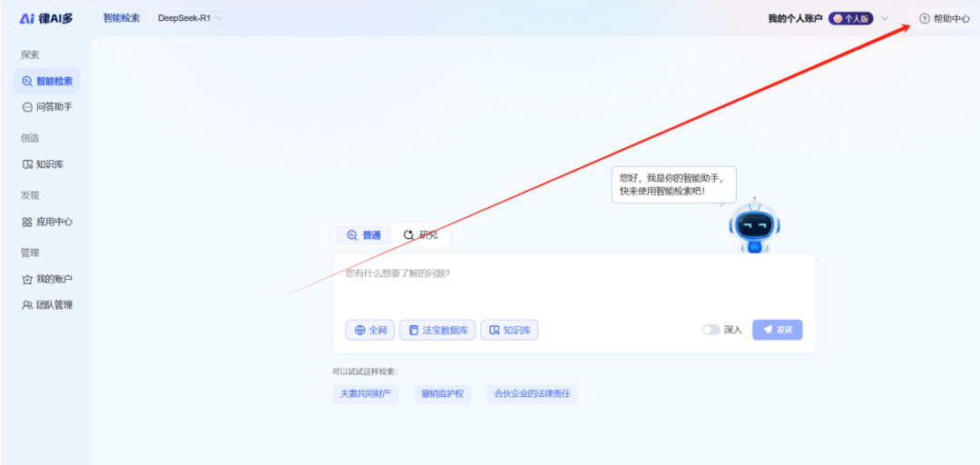Select the 全网 source button
The height and width of the screenshot is (465, 980).
370,330
